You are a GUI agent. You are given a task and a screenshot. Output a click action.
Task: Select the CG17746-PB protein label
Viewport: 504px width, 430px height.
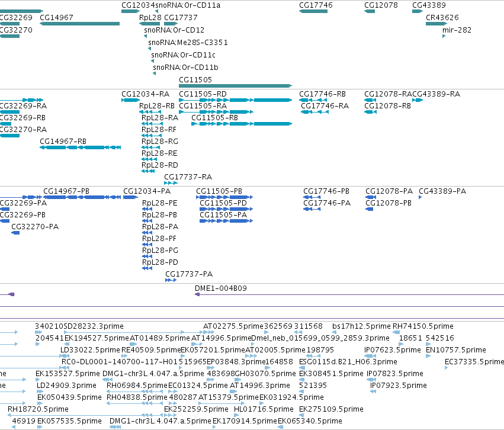point(326,191)
